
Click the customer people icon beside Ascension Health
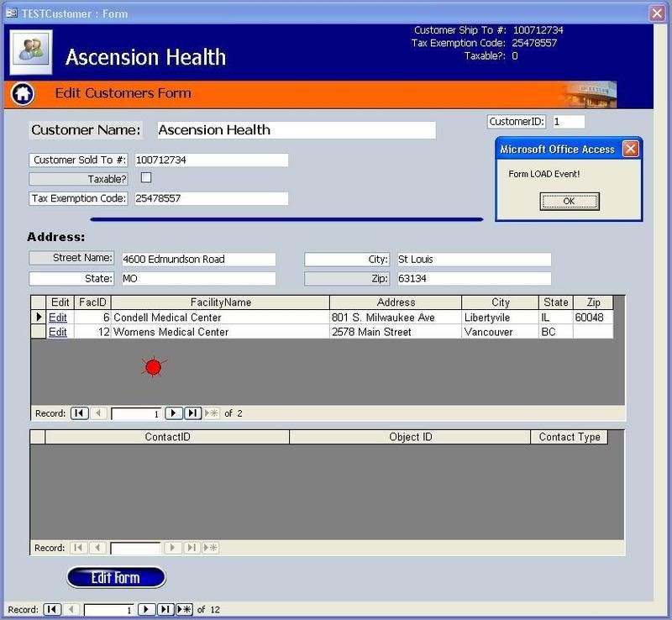pos(31,51)
